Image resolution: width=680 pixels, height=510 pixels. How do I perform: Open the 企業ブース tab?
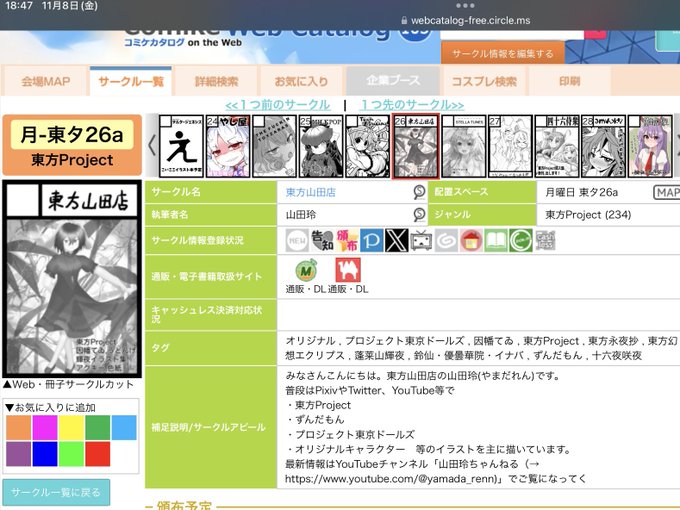[x=393, y=81]
